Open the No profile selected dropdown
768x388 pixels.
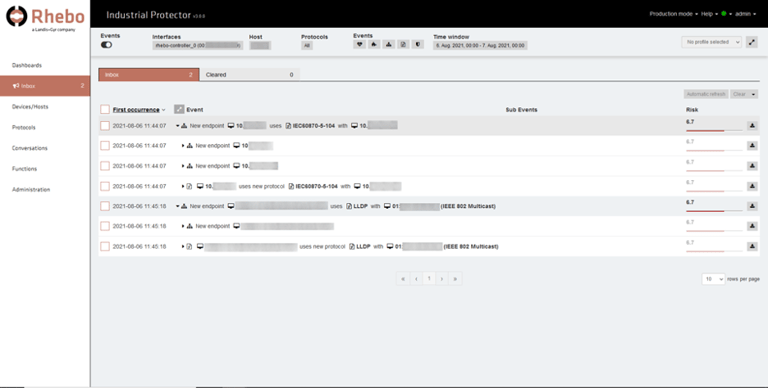tap(711, 42)
